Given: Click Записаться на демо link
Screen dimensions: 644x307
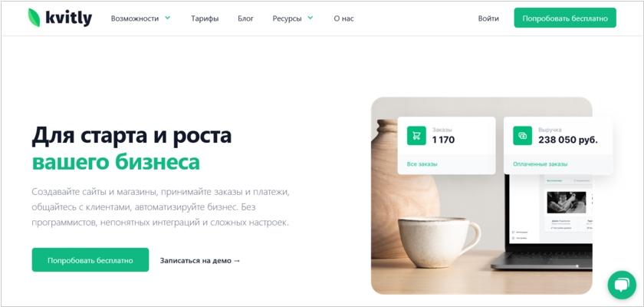Looking at the screenshot, I should coord(200,260).
